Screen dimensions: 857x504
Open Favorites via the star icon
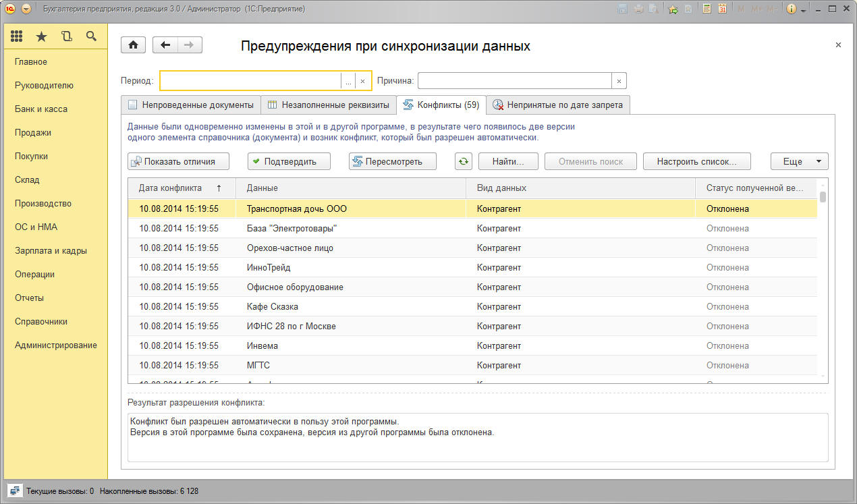tap(41, 36)
